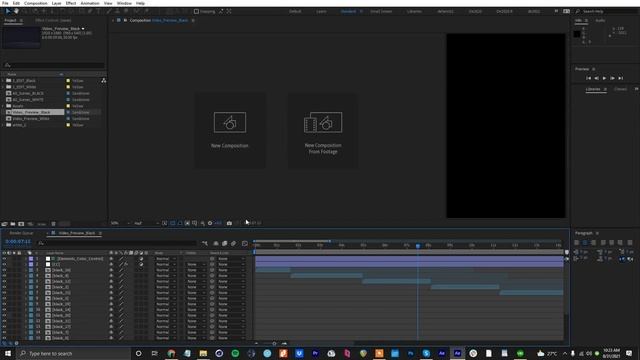This screenshot has width=640, height=360.
Task: Click the black color sample in Info panel
Action: (x=577, y=34)
